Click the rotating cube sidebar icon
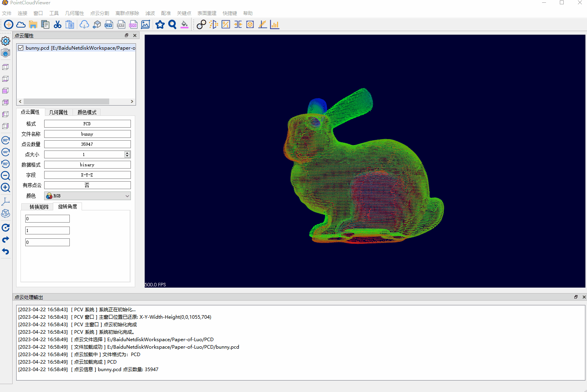This screenshot has height=392, width=587. point(6,214)
